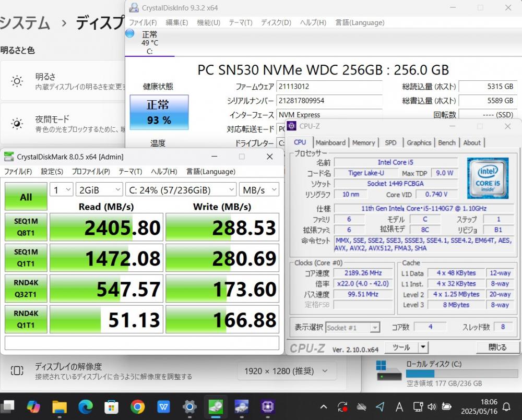Go to the Bench tab in CPU-Z

pyautogui.click(x=447, y=143)
